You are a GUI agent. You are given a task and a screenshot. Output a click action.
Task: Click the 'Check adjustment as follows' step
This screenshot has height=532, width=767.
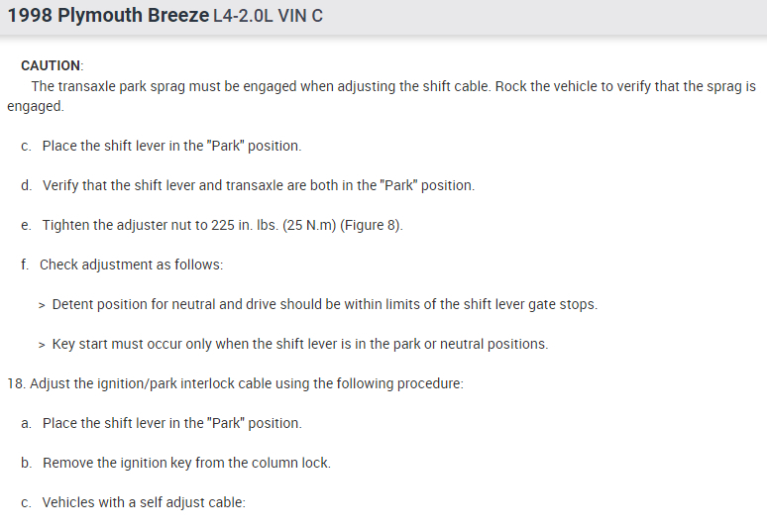pos(131,265)
